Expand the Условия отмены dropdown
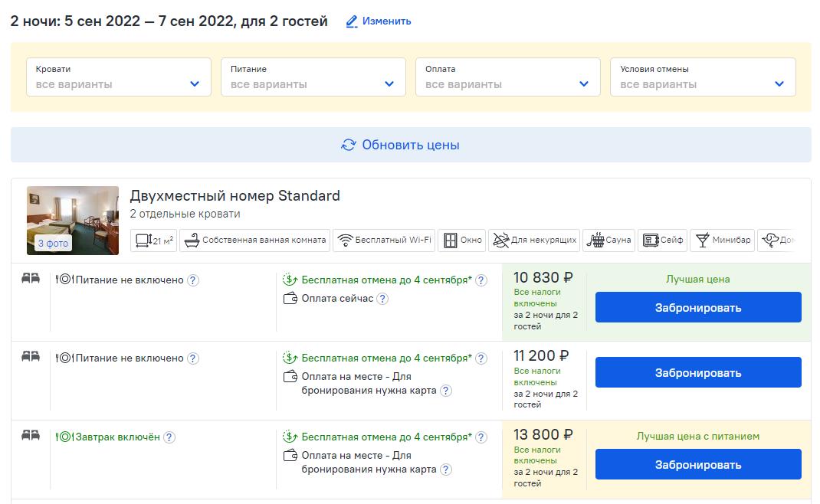The image size is (820, 504). coord(703,77)
